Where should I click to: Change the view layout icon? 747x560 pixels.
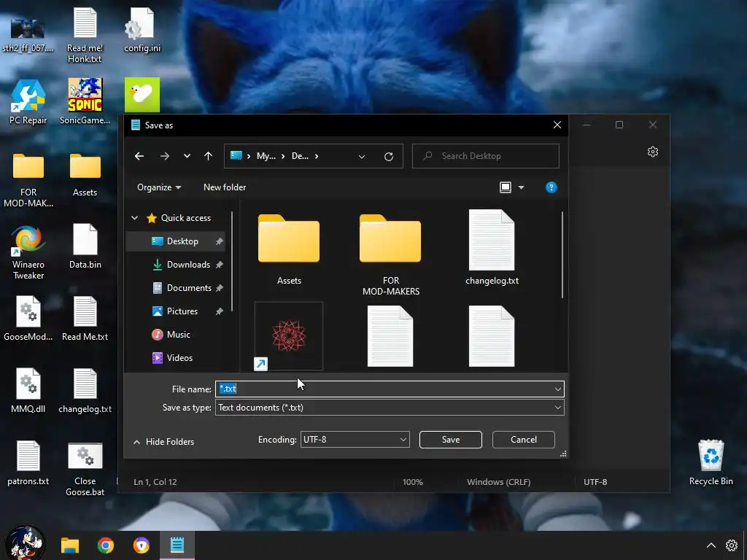[x=506, y=187]
